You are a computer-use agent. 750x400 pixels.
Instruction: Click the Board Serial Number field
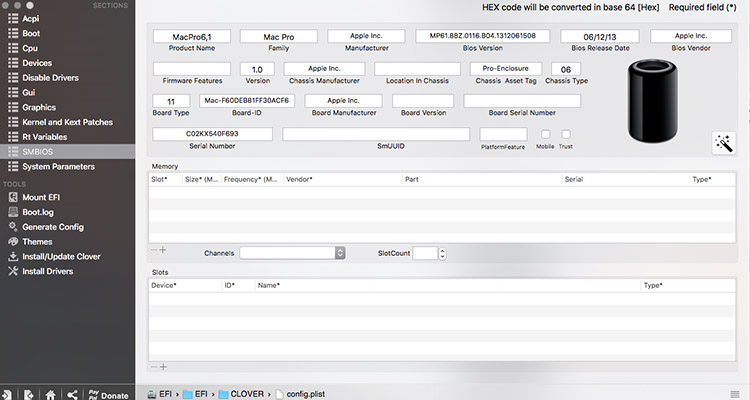pyautogui.click(x=522, y=101)
